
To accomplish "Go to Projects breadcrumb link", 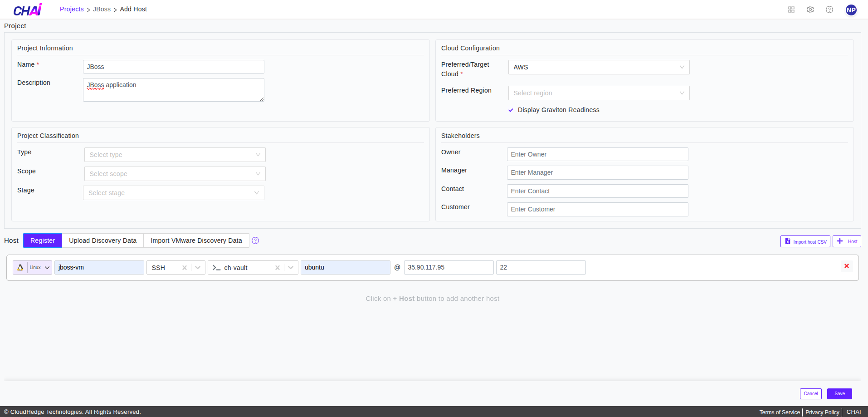I will coord(72,9).
